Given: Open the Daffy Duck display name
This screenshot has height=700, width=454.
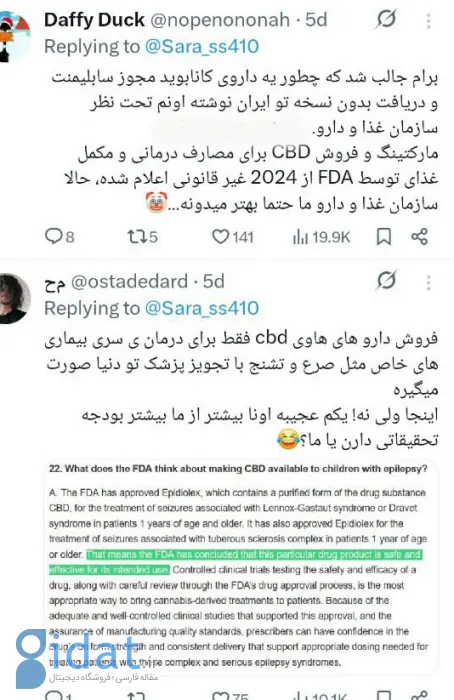Looking at the screenshot, I should 94,20.
